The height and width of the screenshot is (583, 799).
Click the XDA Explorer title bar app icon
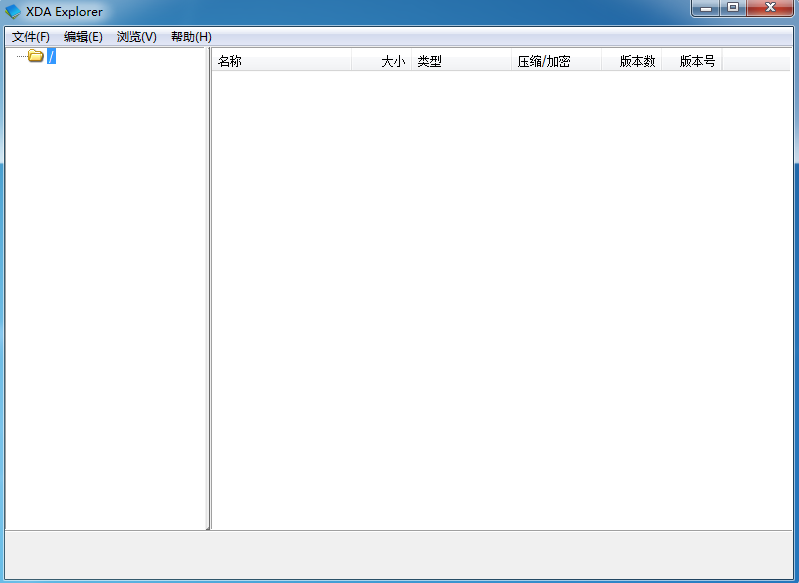click(13, 11)
